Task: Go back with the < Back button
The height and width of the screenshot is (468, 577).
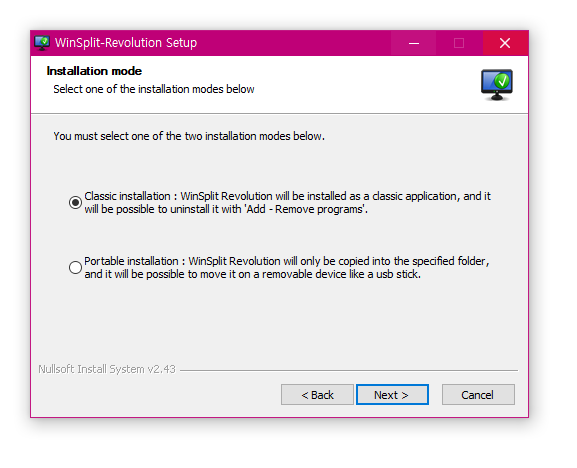Action: [x=317, y=395]
